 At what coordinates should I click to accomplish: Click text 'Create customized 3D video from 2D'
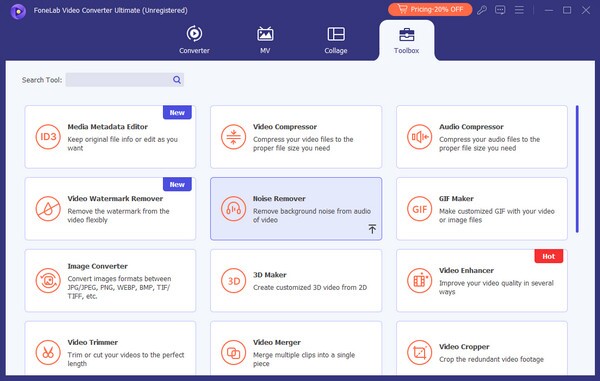tap(310, 287)
